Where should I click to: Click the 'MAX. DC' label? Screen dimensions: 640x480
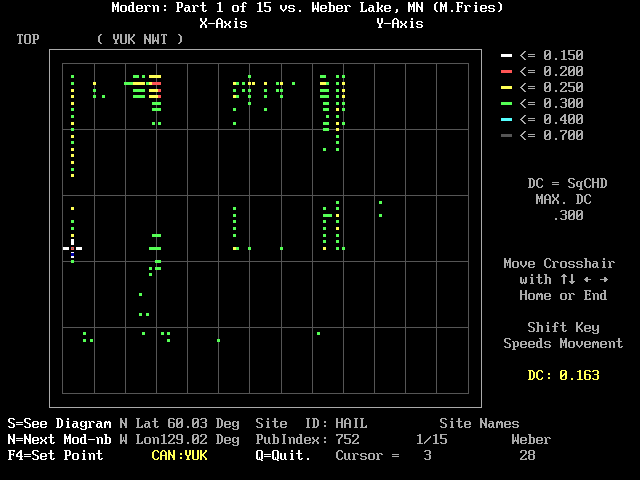(563, 199)
